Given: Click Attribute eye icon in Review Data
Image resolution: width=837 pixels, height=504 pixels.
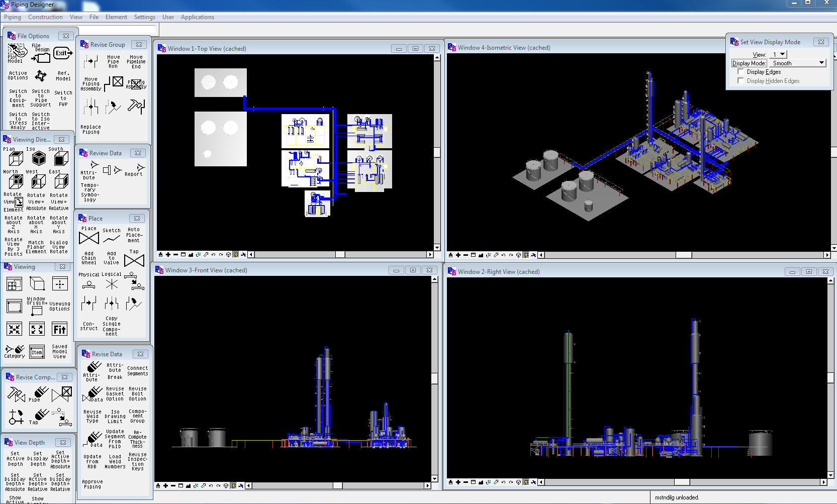Looking at the screenshot, I should click(x=90, y=171).
